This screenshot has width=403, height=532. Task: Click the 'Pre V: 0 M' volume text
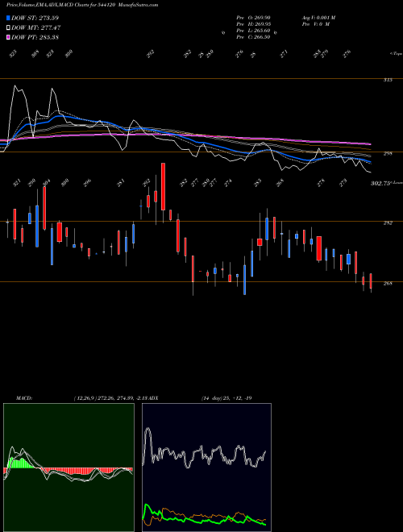tap(315, 24)
